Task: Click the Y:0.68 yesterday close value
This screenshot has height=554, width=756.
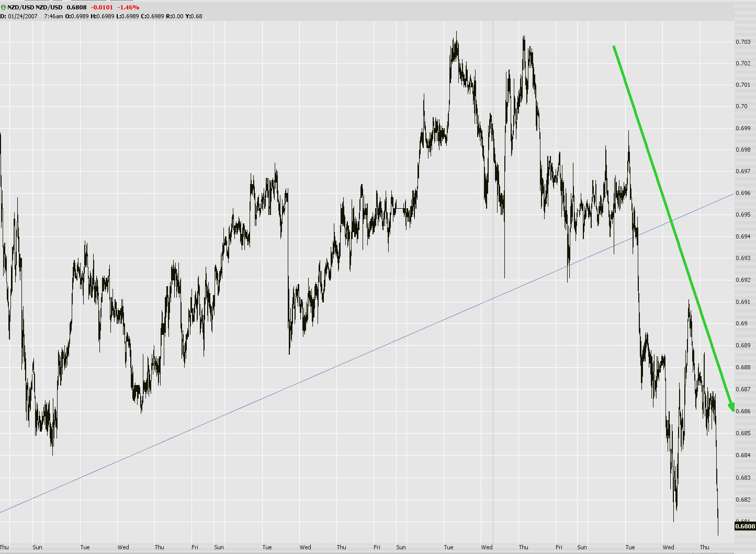Action: [193, 16]
